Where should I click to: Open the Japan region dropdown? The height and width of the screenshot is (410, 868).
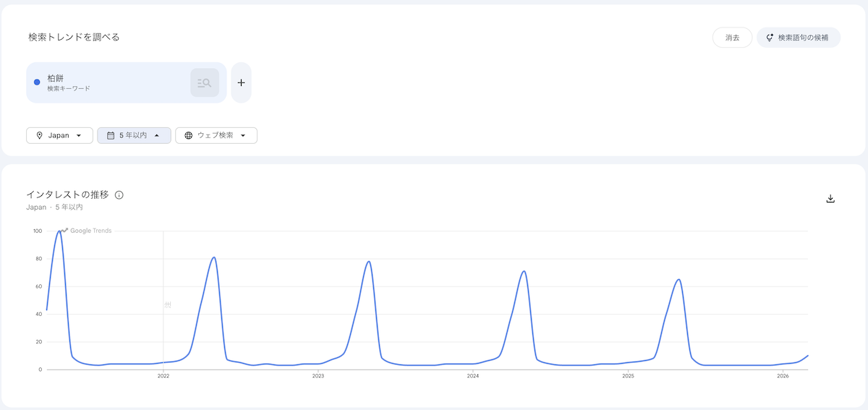[59, 135]
